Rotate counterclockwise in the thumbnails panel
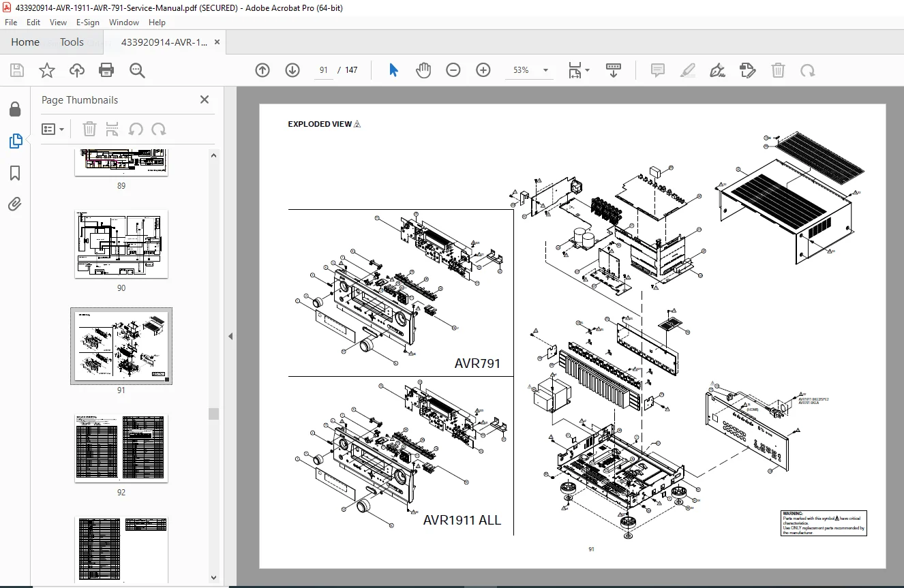Image resolution: width=904 pixels, height=588 pixels. [136, 129]
